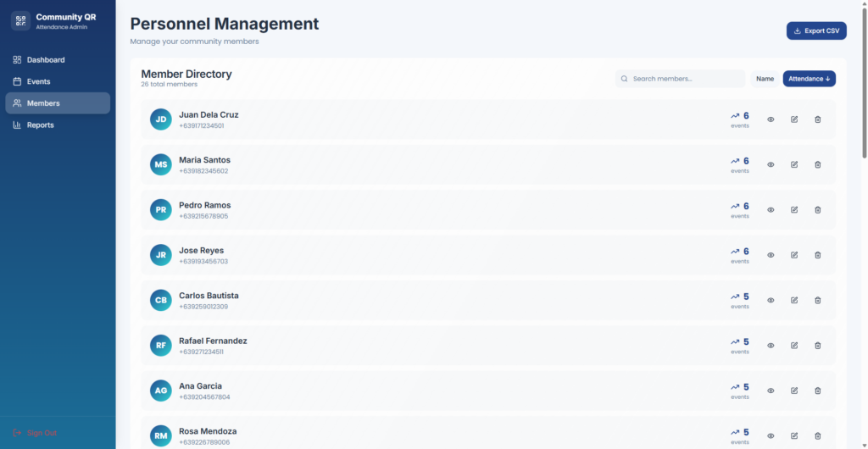Click the Search members input field
The height and width of the screenshot is (449, 868).
coord(685,79)
